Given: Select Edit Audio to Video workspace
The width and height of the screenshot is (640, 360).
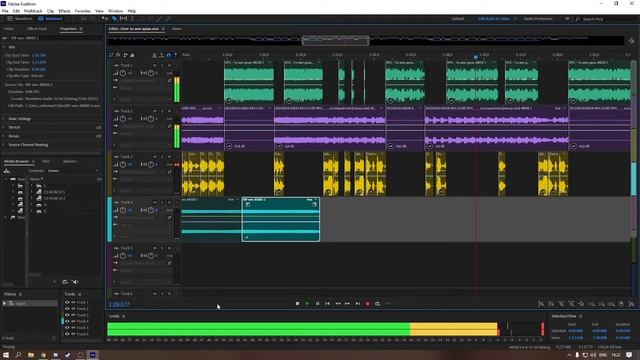Looking at the screenshot, I should (494, 19).
